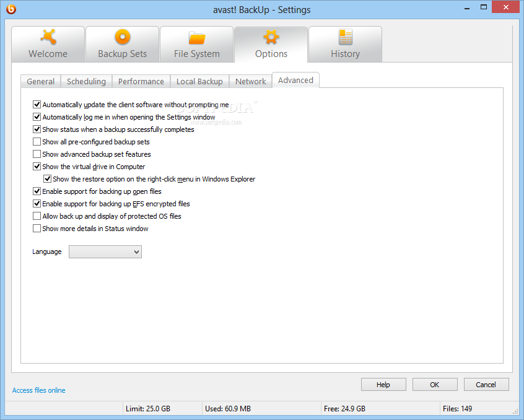Enable show advanced backup set features
Image resolution: width=524 pixels, height=420 pixels.
point(37,154)
